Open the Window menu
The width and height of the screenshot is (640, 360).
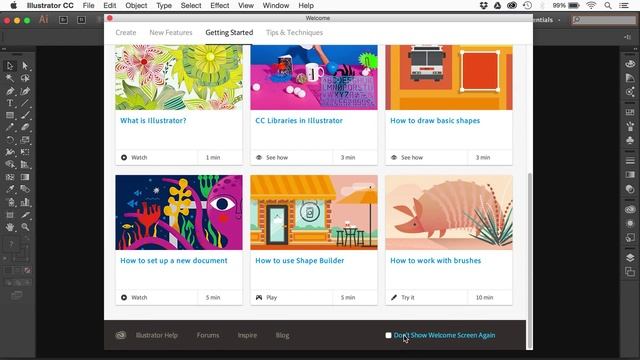click(276, 6)
